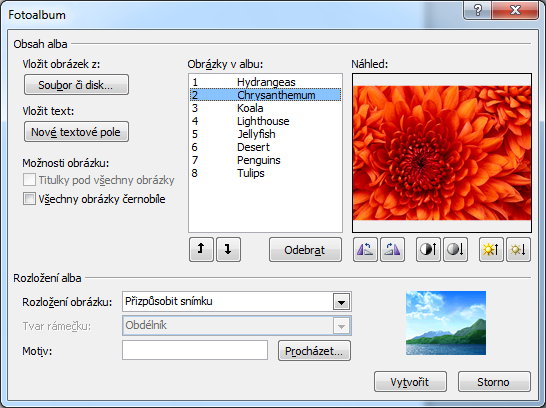
Task: Move selected picture up in album list
Action: (201, 249)
